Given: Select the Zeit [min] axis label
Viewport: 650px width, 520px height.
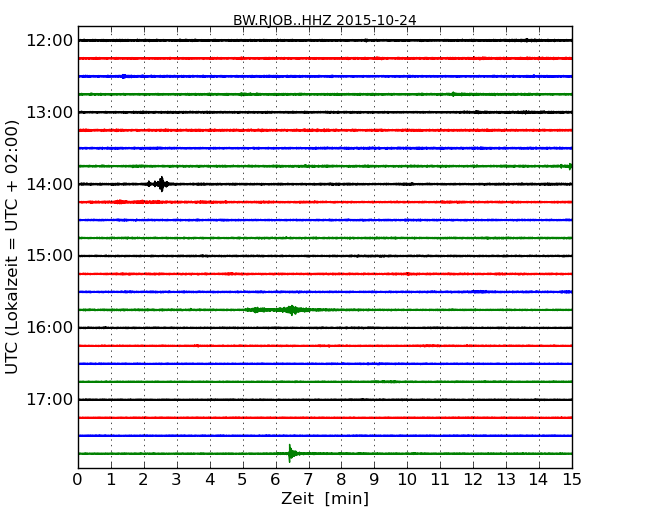Looking at the screenshot, I should [x=325, y=498].
